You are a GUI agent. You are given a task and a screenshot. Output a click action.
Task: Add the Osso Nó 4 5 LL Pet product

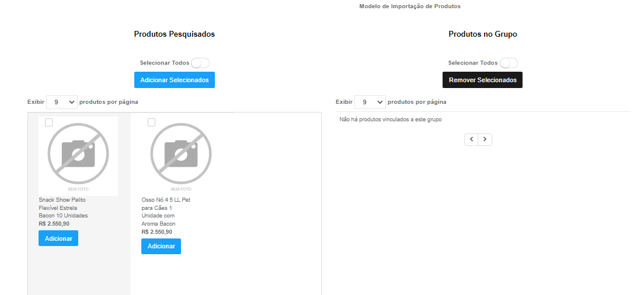click(161, 246)
